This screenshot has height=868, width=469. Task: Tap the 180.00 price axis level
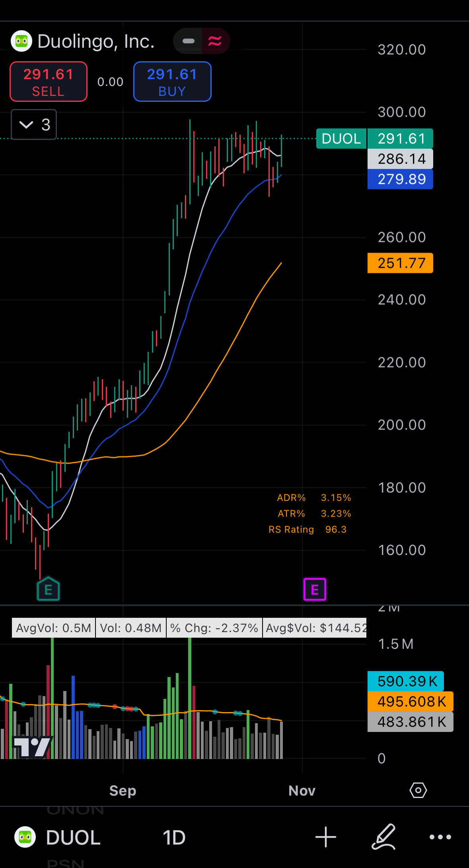[x=402, y=488]
